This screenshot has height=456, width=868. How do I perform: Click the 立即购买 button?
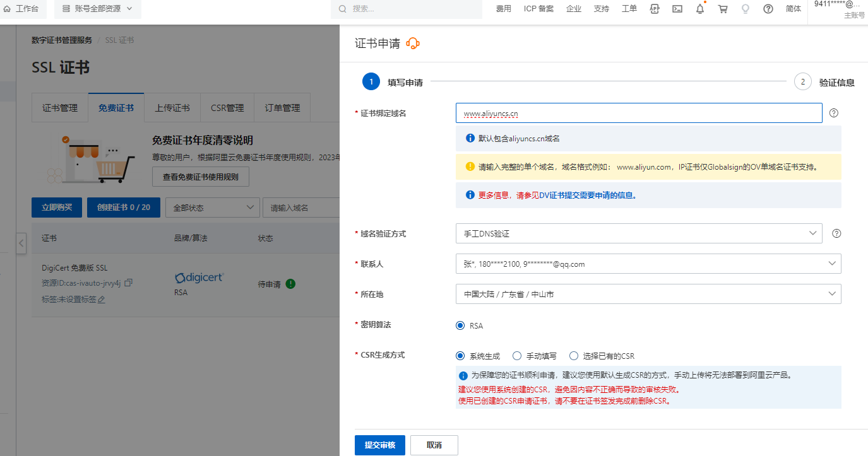57,208
